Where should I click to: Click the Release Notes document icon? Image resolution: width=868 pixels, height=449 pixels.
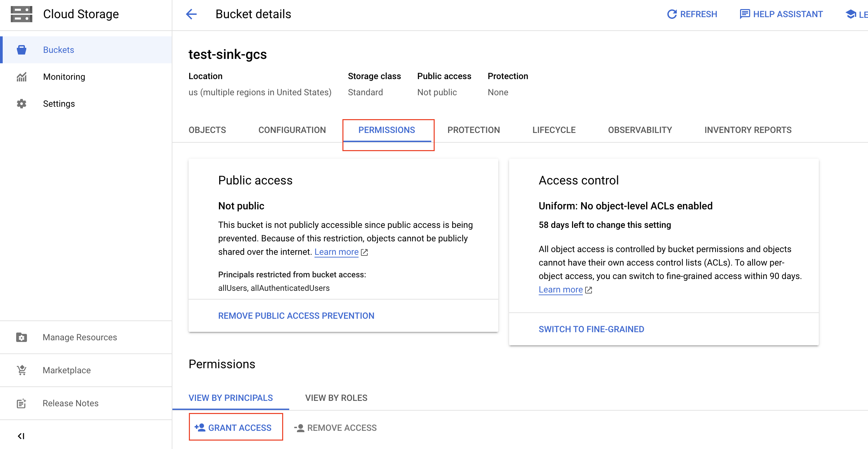point(22,403)
